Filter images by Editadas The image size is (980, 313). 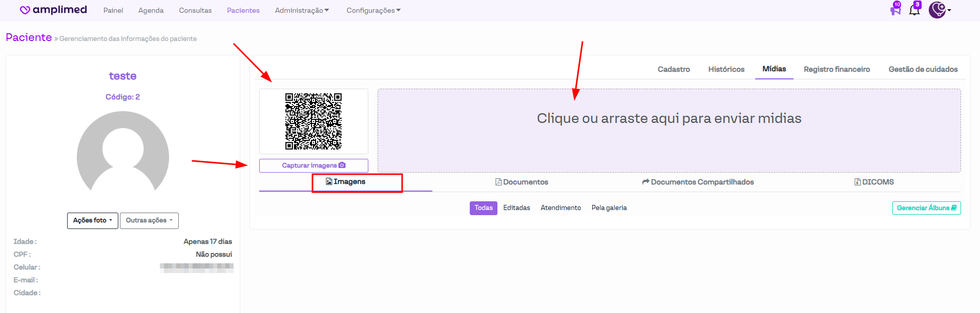516,208
